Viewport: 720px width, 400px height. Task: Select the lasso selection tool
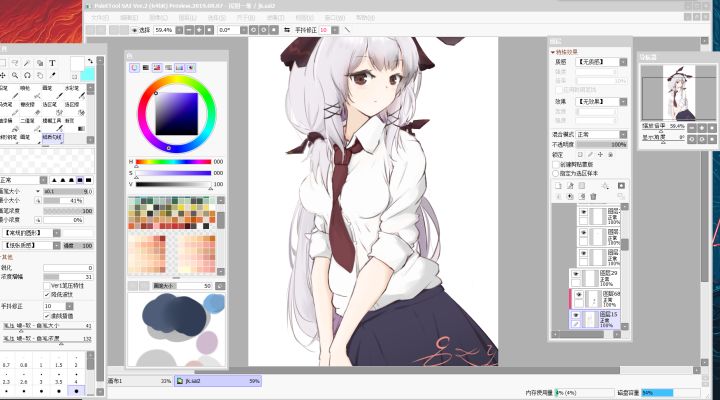15,63
